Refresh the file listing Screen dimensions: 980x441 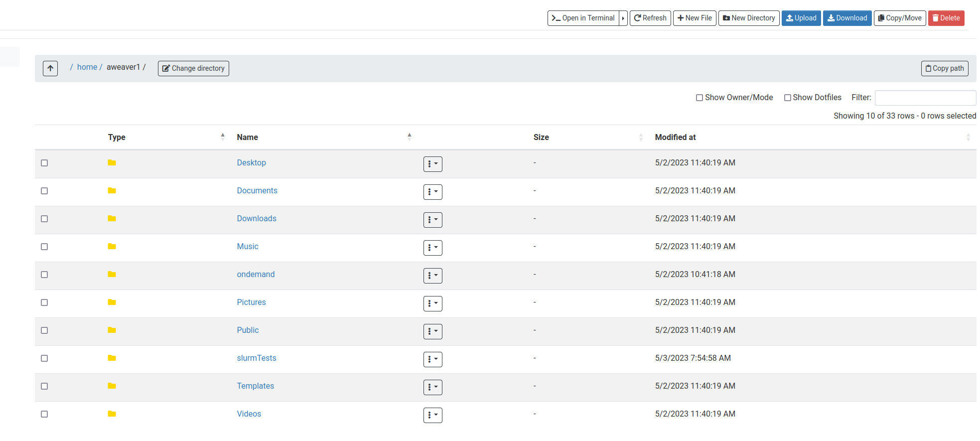650,18
